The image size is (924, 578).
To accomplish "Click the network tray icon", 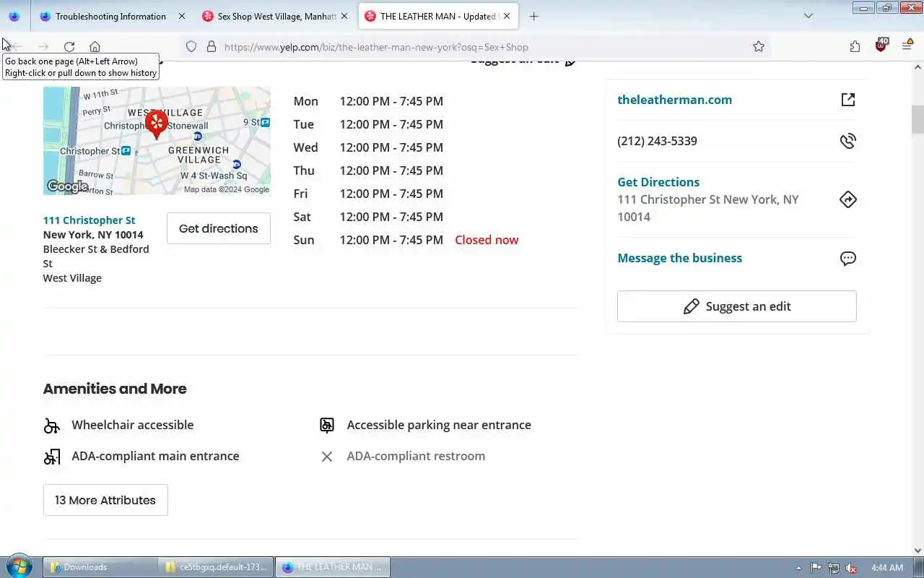I will 834,568.
